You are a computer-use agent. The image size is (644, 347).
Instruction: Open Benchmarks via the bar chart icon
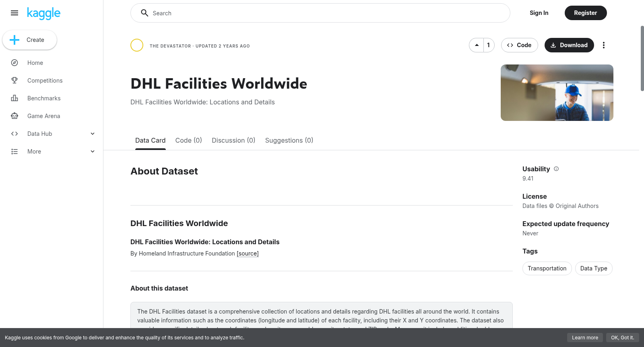[x=14, y=98]
